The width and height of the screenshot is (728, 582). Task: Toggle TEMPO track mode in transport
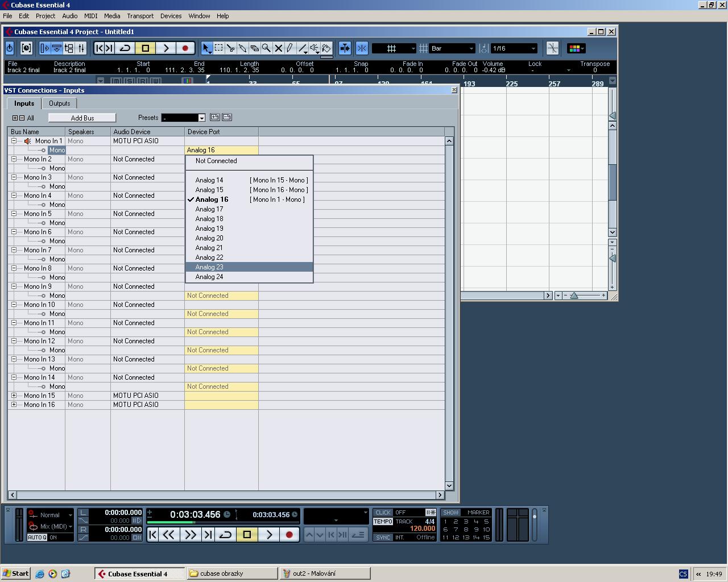click(383, 521)
